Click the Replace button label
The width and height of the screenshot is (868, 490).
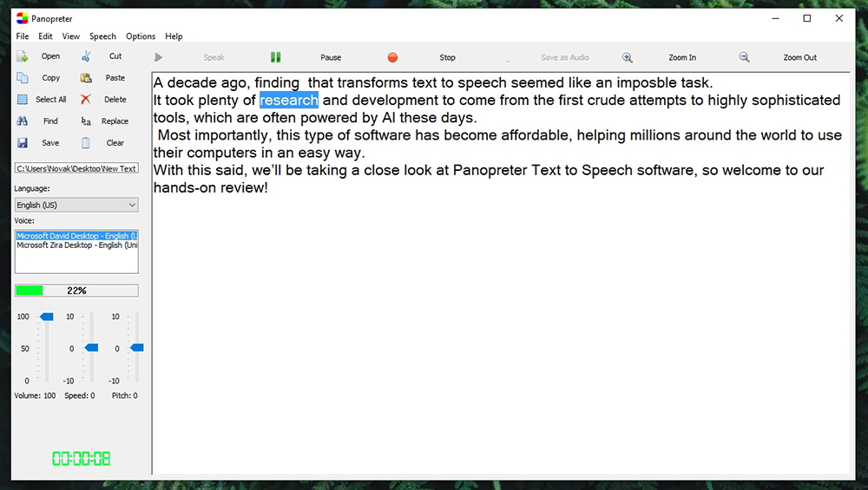(x=115, y=121)
